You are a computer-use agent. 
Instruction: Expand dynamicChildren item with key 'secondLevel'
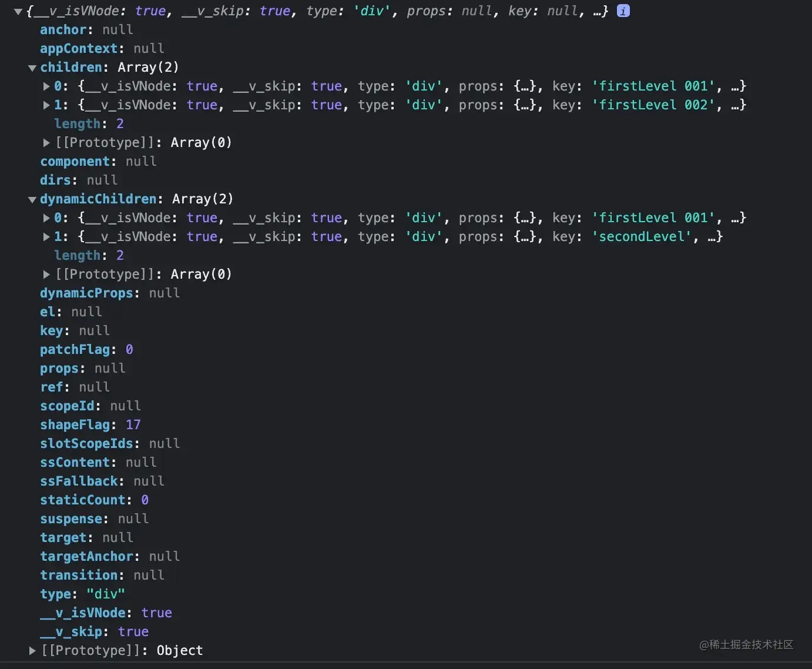(46, 237)
